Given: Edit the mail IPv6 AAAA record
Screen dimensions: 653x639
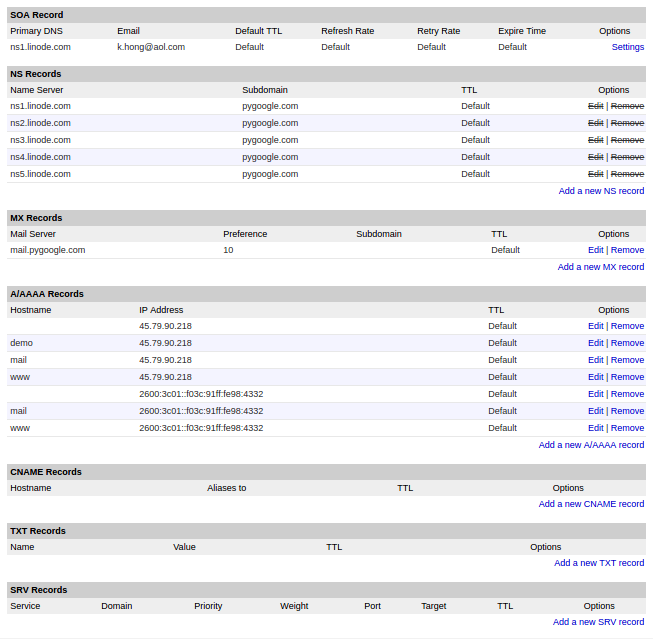Looking at the screenshot, I should click(596, 411).
